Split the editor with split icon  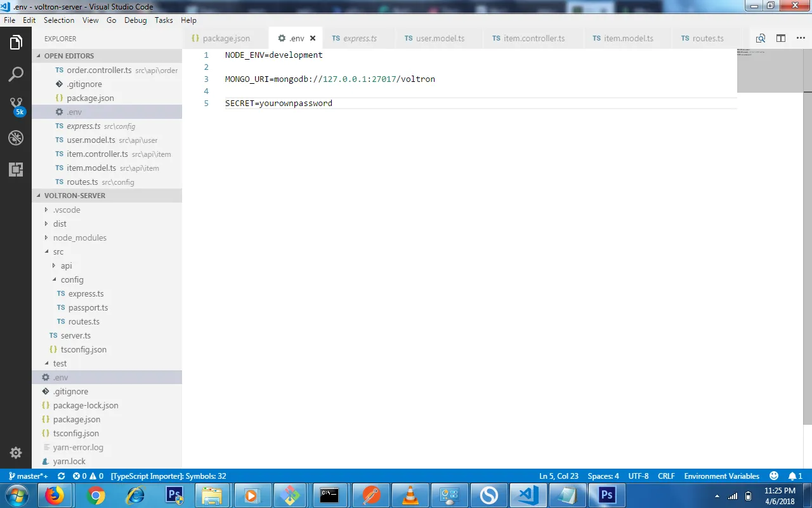(781, 38)
